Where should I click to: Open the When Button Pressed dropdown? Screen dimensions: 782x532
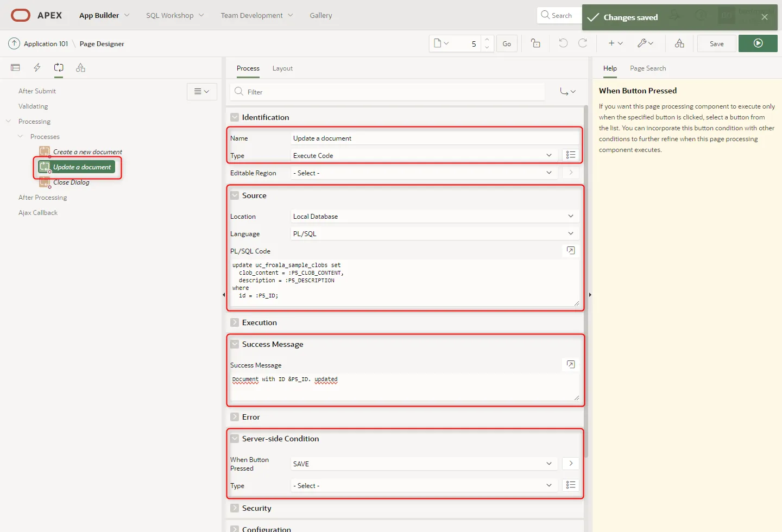(422, 464)
